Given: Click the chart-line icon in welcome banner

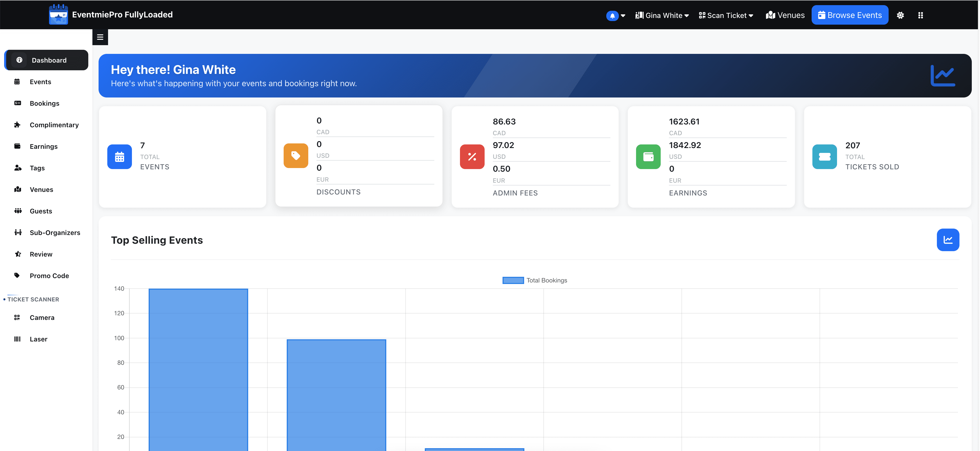Looking at the screenshot, I should pyautogui.click(x=943, y=76).
